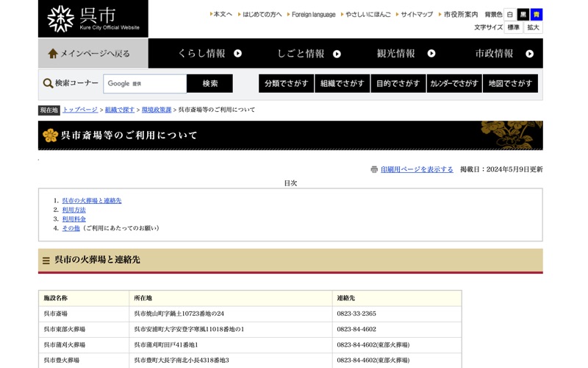Screen dimensions: 588x368
Task: Click phone number 0823-33-2365
Action: click(356, 314)
